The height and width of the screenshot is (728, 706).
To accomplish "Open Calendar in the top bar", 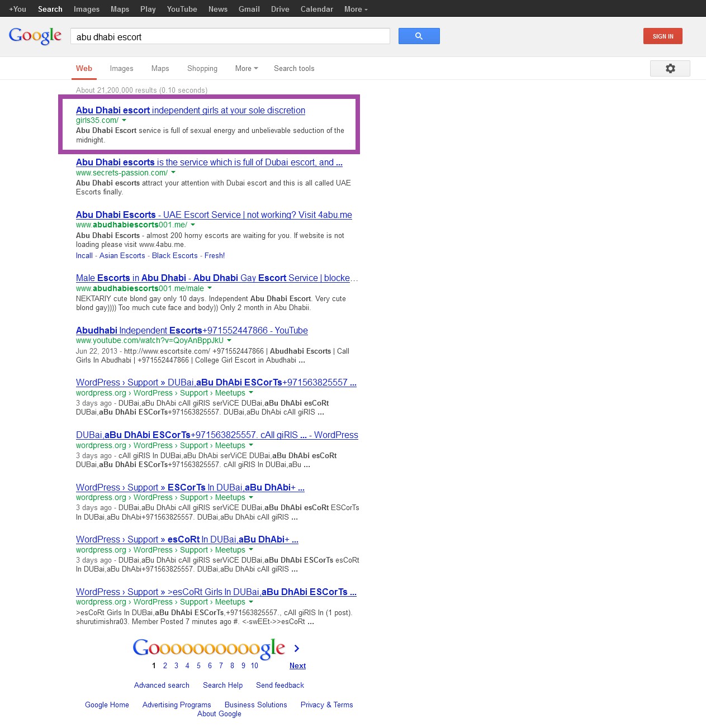I will 317,9.
